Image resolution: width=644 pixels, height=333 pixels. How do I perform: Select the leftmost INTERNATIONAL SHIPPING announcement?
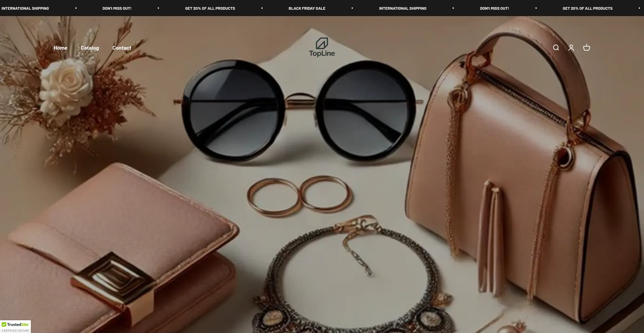tap(25, 8)
